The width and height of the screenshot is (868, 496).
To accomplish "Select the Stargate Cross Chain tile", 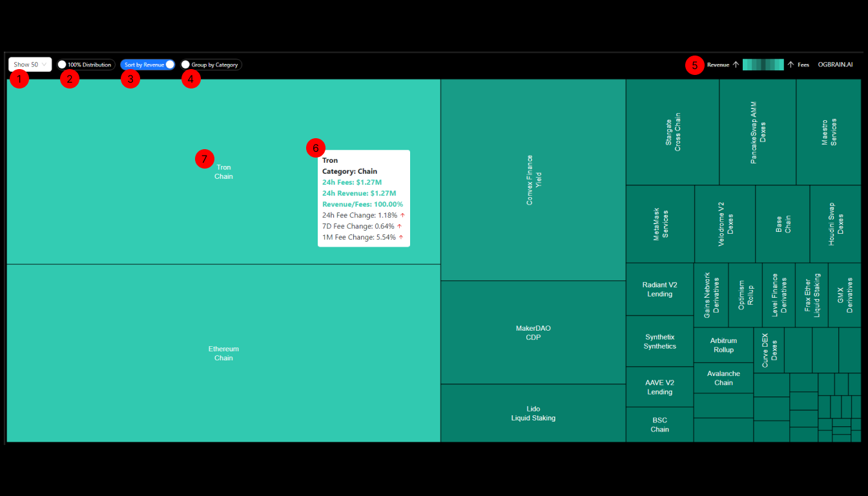I will coord(672,129).
